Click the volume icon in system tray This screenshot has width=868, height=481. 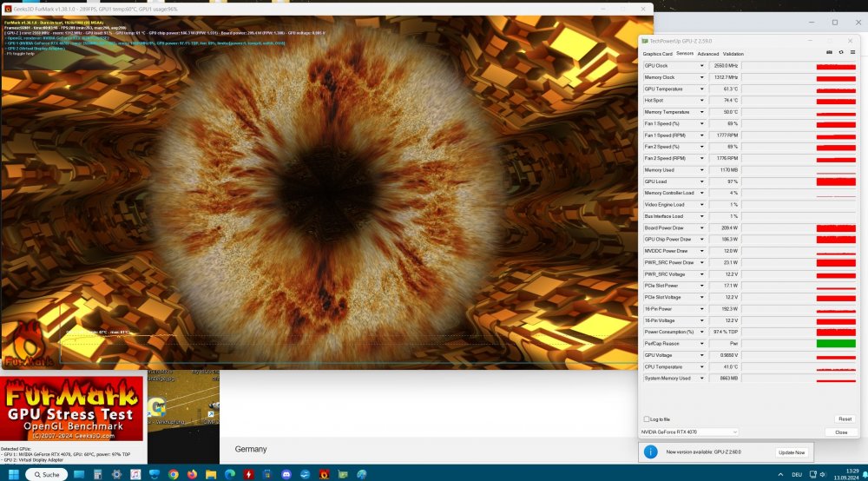click(x=823, y=474)
